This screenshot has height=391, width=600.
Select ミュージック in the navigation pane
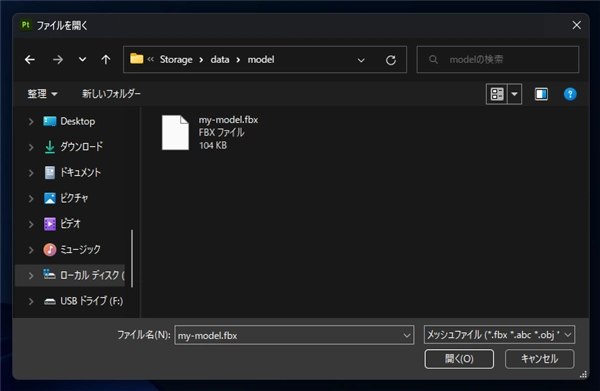80,249
